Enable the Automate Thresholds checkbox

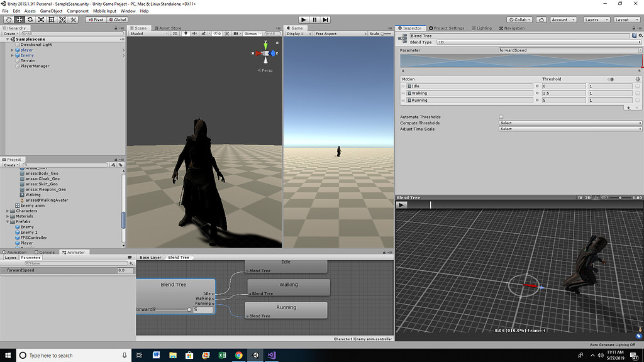501,117
